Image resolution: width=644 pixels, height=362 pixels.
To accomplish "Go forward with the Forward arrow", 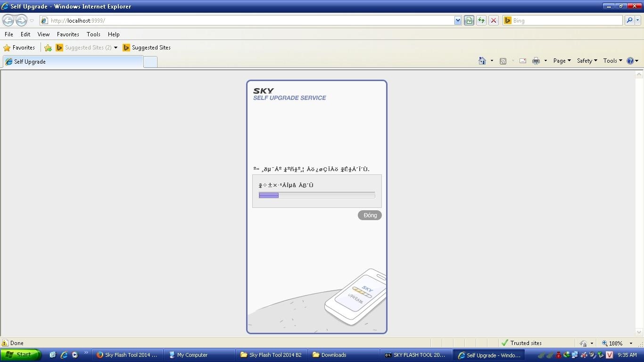I will (x=21, y=20).
